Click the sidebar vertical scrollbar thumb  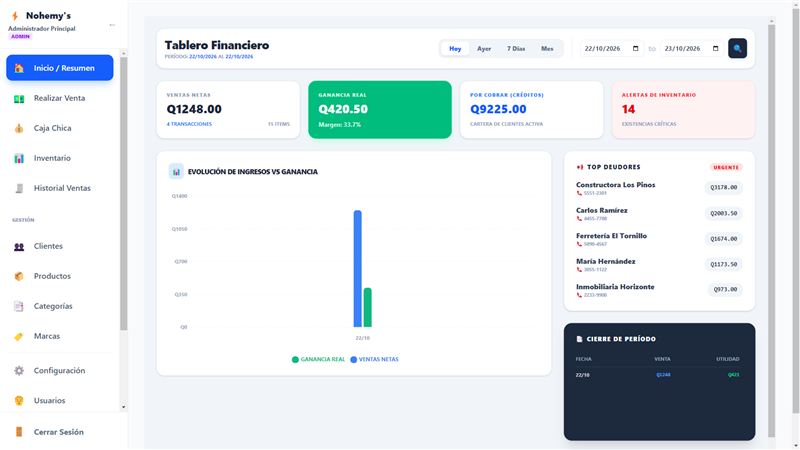click(123, 194)
